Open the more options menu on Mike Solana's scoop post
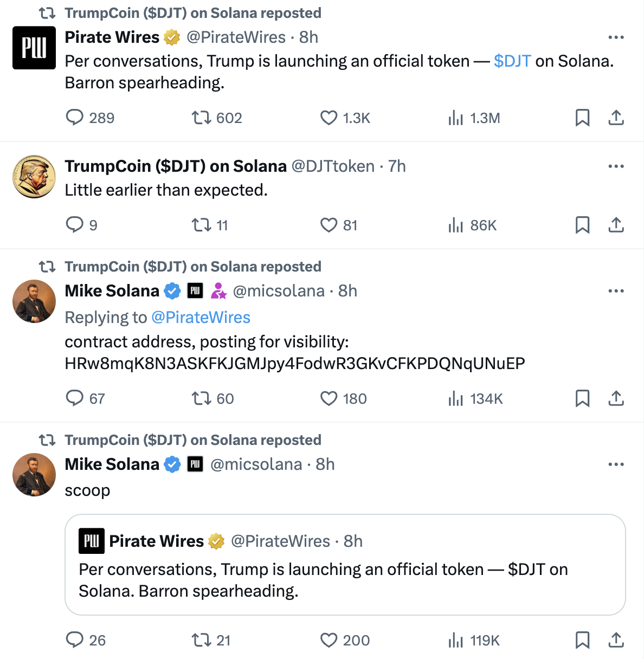644x659 pixels. pyautogui.click(x=616, y=464)
